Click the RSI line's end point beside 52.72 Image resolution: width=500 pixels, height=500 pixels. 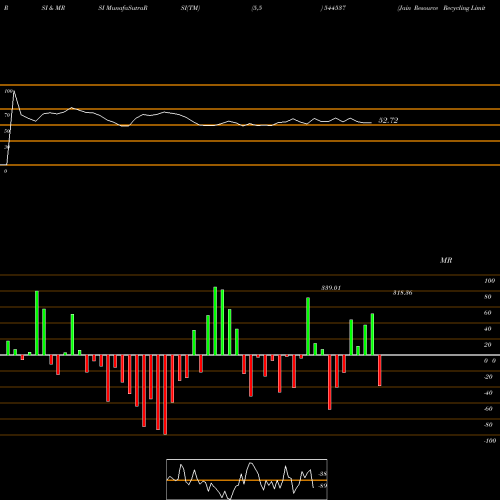pyautogui.click(x=371, y=123)
